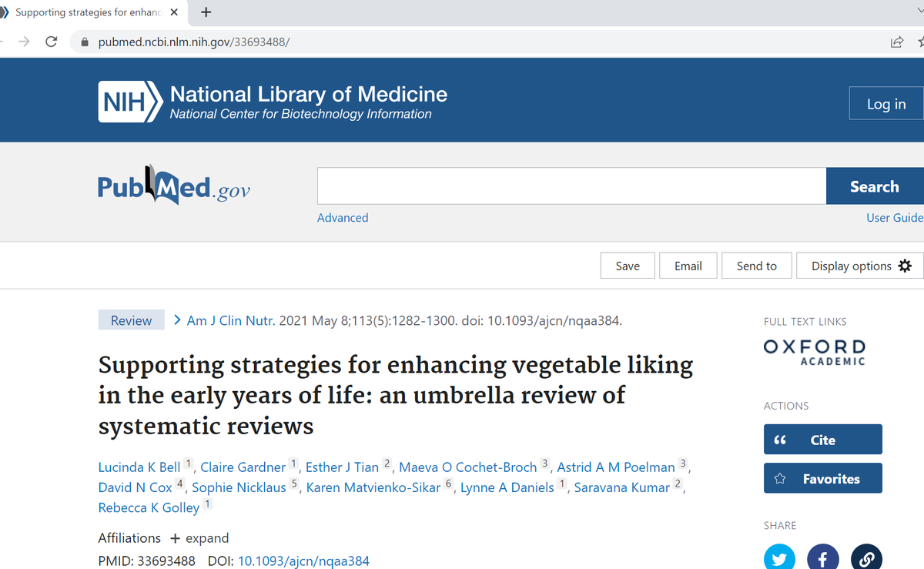Open the Advanced search link
The width and height of the screenshot is (924, 569).
point(343,218)
